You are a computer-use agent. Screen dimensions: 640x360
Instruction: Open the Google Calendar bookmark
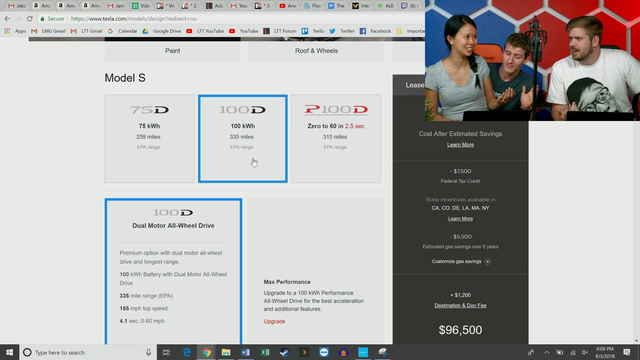point(122,31)
